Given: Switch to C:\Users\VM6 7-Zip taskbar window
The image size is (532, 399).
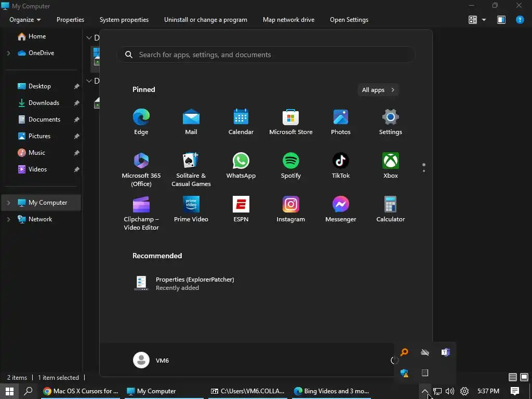Looking at the screenshot, I should 247,391.
